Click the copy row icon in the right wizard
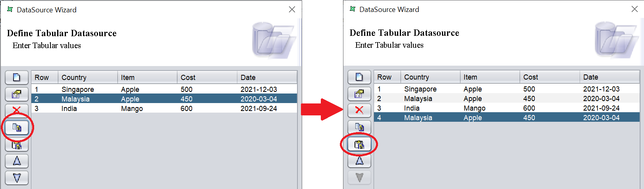The image size is (644, 189). (359, 127)
